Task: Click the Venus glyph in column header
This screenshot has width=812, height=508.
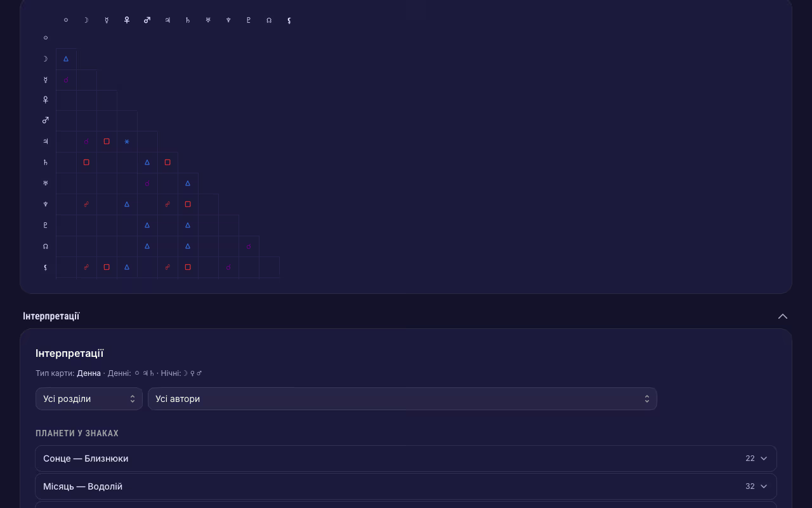Action: click(x=127, y=20)
